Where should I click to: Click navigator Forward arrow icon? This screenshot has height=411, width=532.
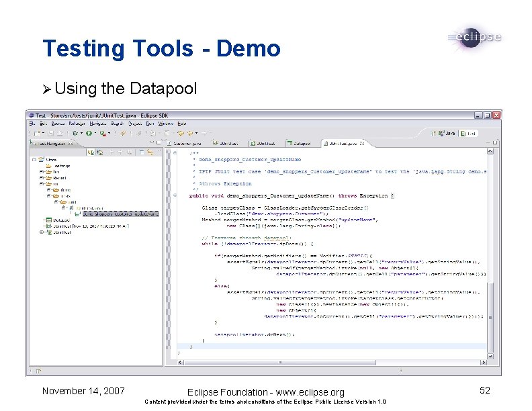tap(120, 152)
